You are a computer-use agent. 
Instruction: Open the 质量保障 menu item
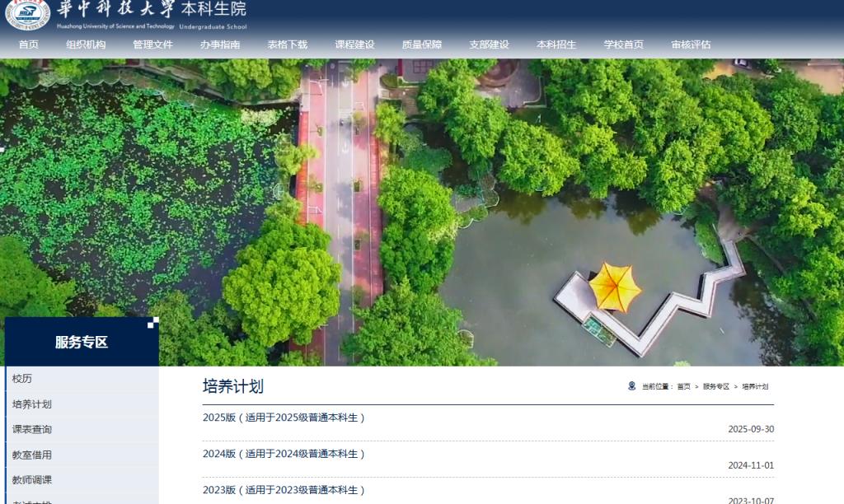click(x=422, y=44)
